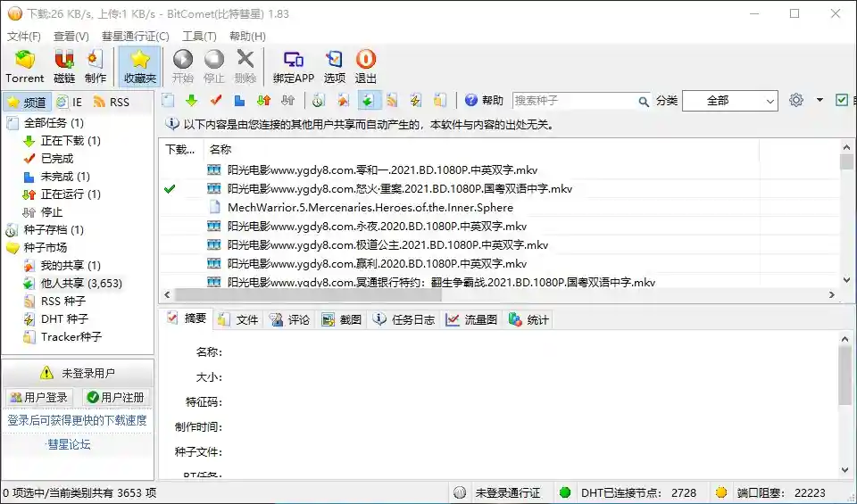Open 彗星论坛 forum link
The image size is (857, 504).
click(x=69, y=444)
